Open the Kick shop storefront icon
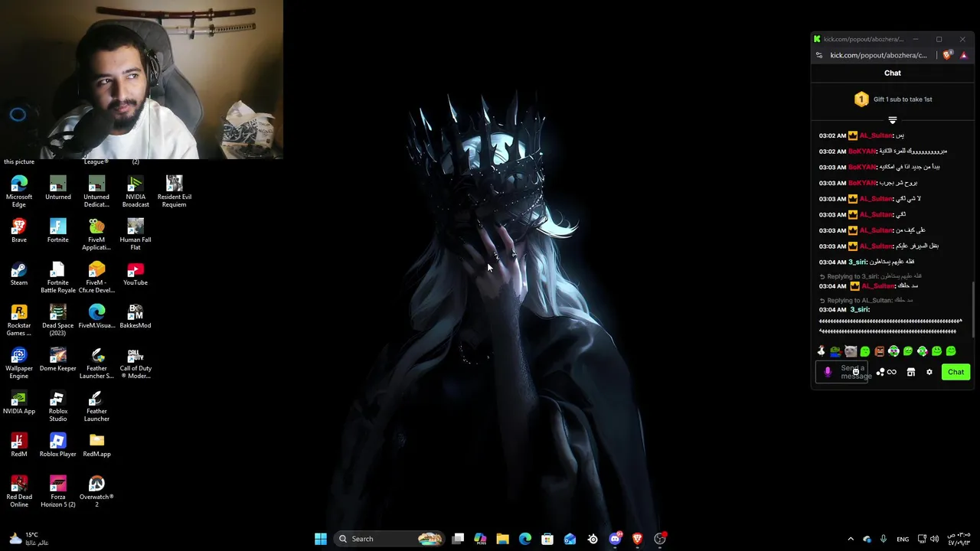Viewport: 980px width, 551px height. [911, 372]
